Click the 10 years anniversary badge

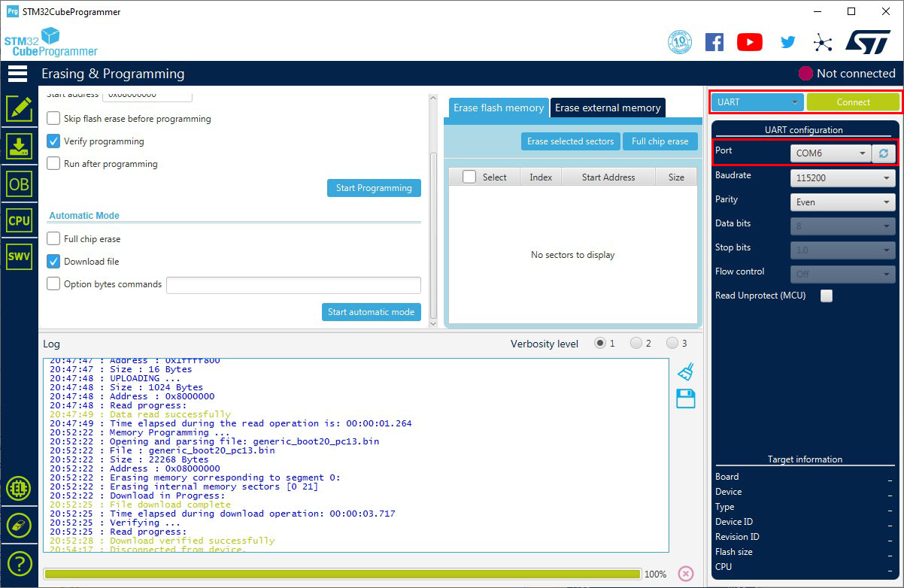point(680,42)
